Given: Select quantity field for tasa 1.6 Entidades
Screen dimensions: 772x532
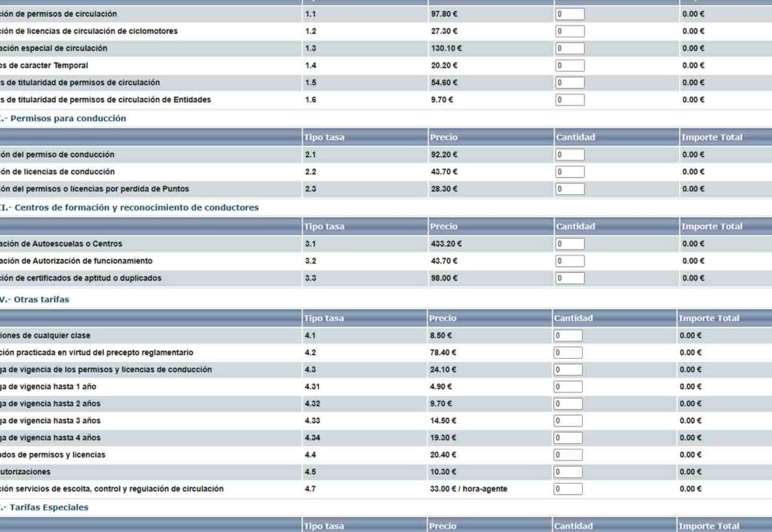Looking at the screenshot, I should tap(570, 100).
